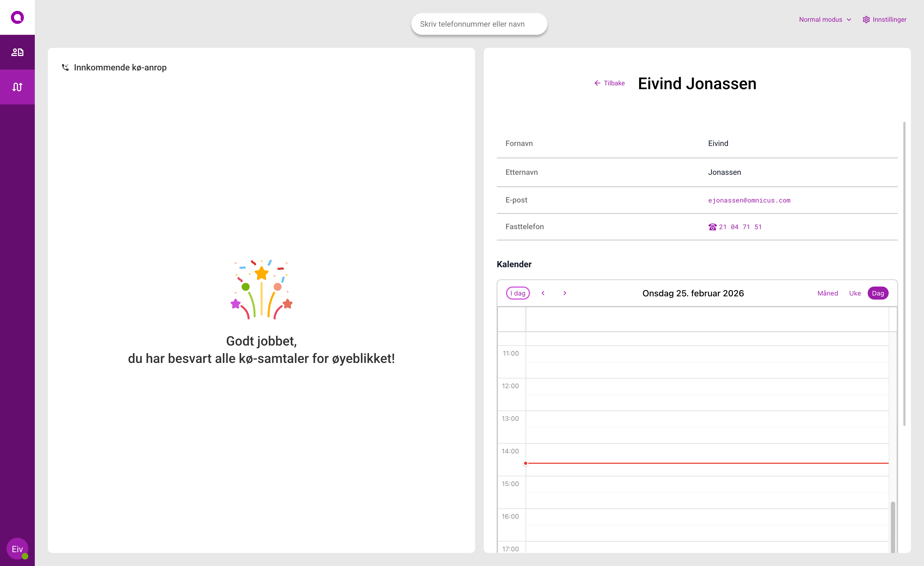Switch calendar to Uke view
Viewport: 924px width, 566px height.
coord(855,293)
